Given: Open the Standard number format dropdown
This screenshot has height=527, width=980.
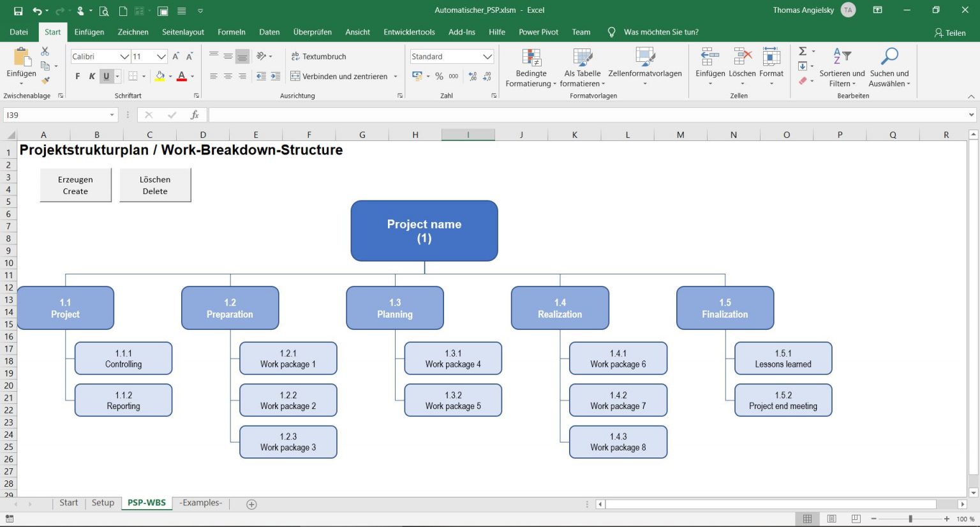Looking at the screenshot, I should (x=488, y=56).
